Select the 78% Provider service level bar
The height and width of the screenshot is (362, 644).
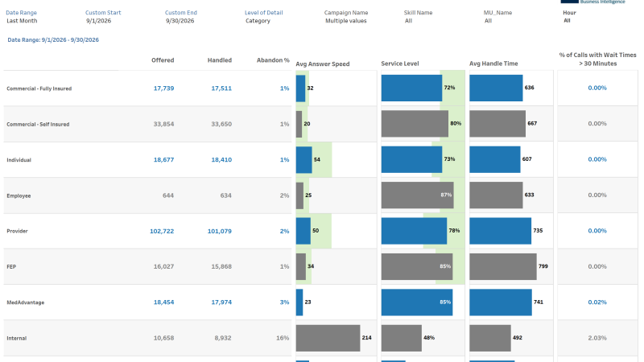414,231
